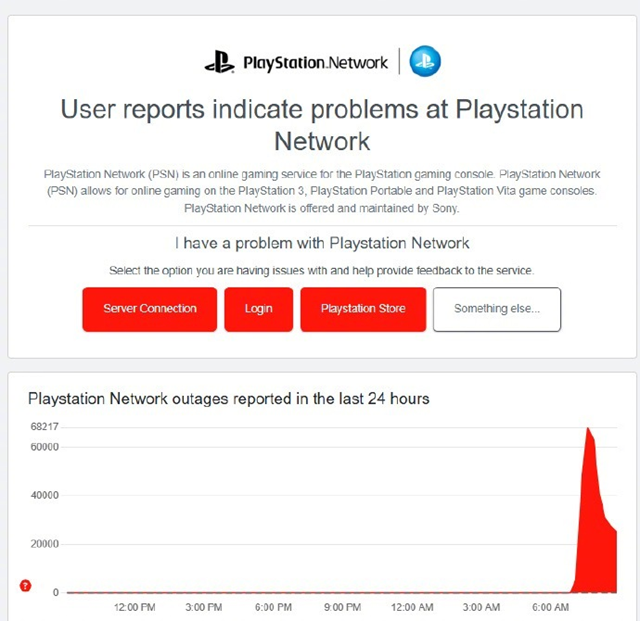This screenshot has width=640, height=621.
Task: Click the "User reports indicate problems" headline
Action: pos(322,124)
